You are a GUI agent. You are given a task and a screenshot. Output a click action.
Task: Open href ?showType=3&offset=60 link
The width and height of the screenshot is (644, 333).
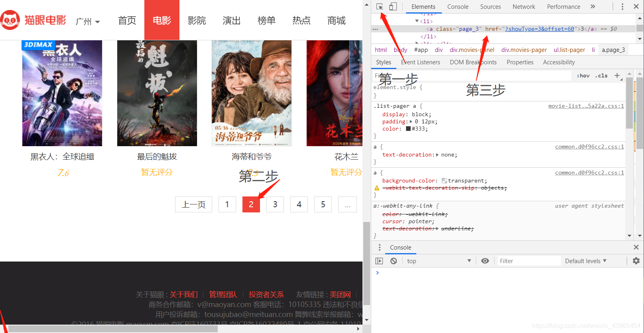pyautogui.click(x=540, y=29)
